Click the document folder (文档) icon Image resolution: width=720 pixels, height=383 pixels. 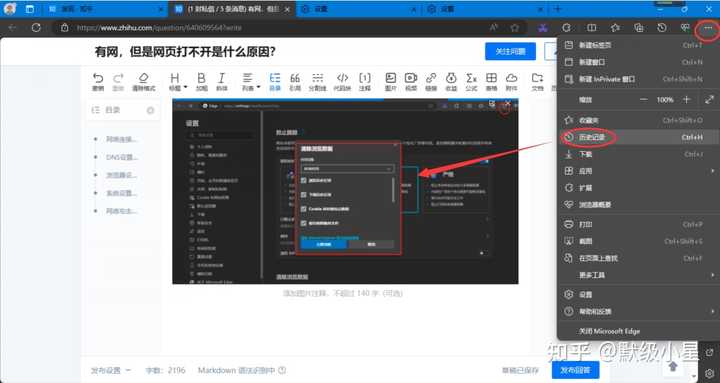coord(537,82)
